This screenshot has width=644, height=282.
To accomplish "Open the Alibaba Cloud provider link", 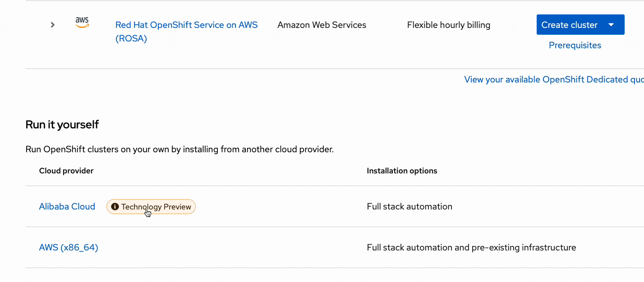I will (67, 207).
